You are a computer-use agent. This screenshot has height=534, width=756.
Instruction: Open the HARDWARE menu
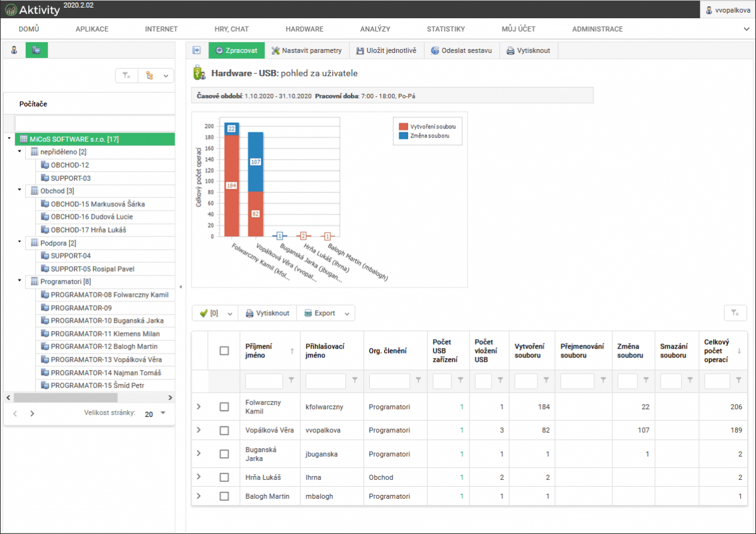(x=304, y=29)
